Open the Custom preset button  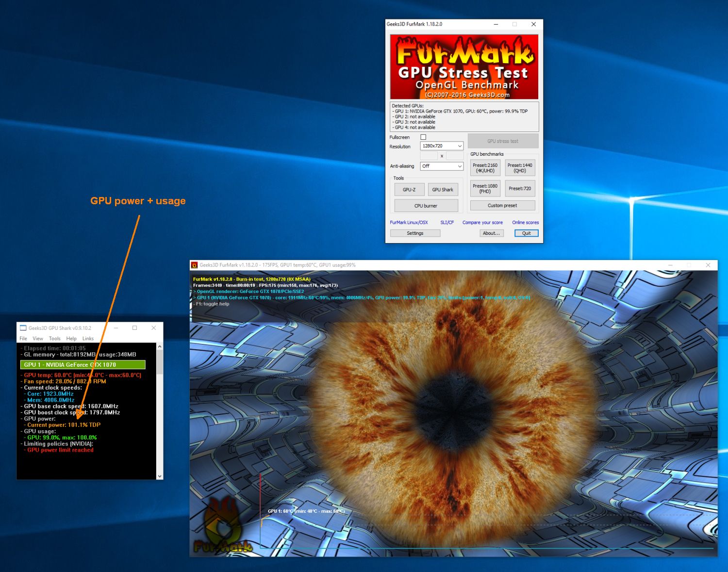click(x=503, y=206)
